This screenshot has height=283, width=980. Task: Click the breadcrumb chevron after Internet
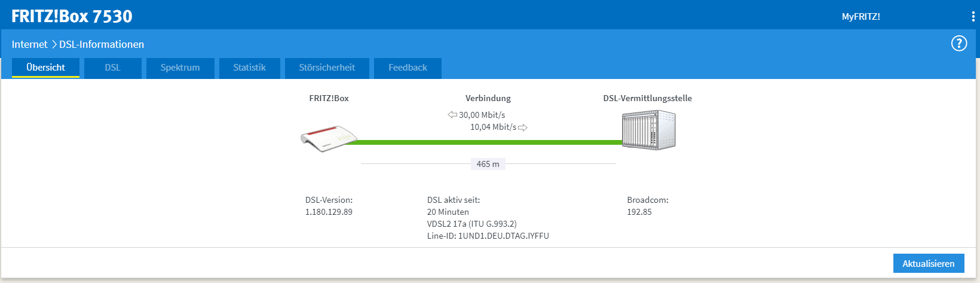coord(54,44)
